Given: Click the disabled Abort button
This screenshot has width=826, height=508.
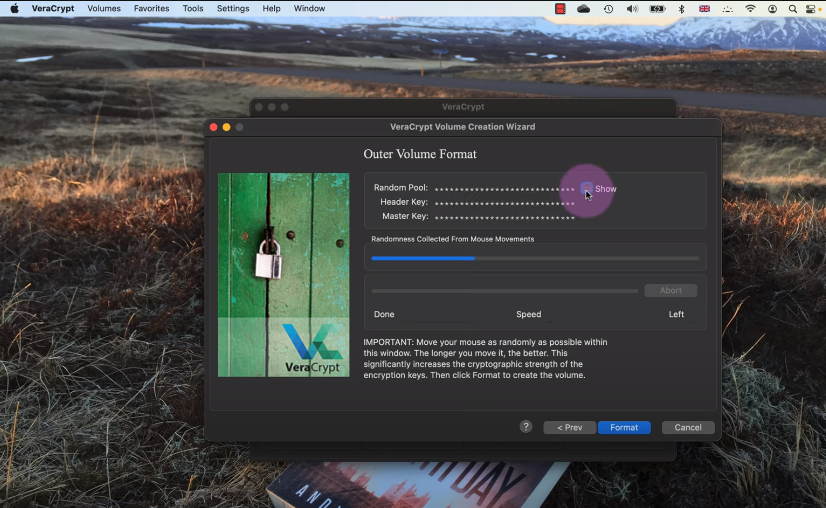Looking at the screenshot, I should (671, 290).
